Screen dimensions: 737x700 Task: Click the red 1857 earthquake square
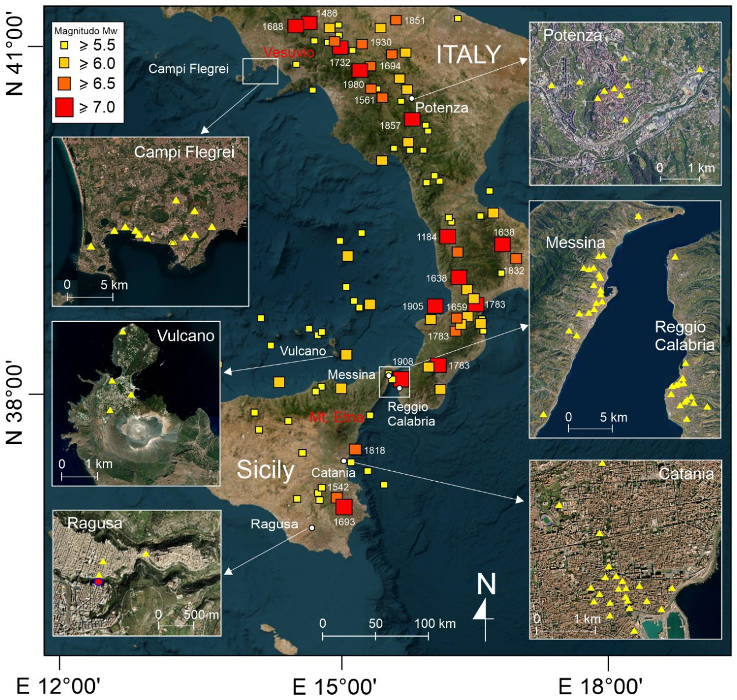pos(412,119)
